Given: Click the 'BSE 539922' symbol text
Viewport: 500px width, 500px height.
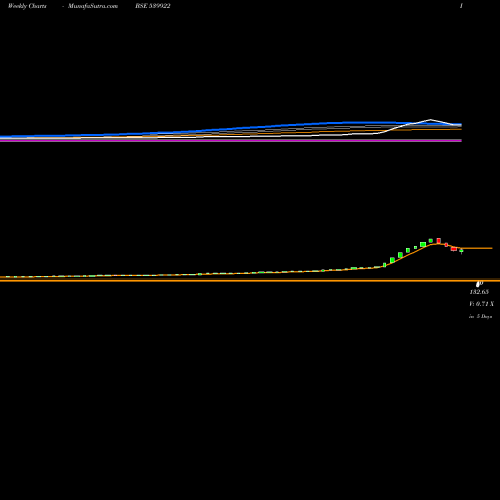Looking at the screenshot, I should [x=153, y=6].
